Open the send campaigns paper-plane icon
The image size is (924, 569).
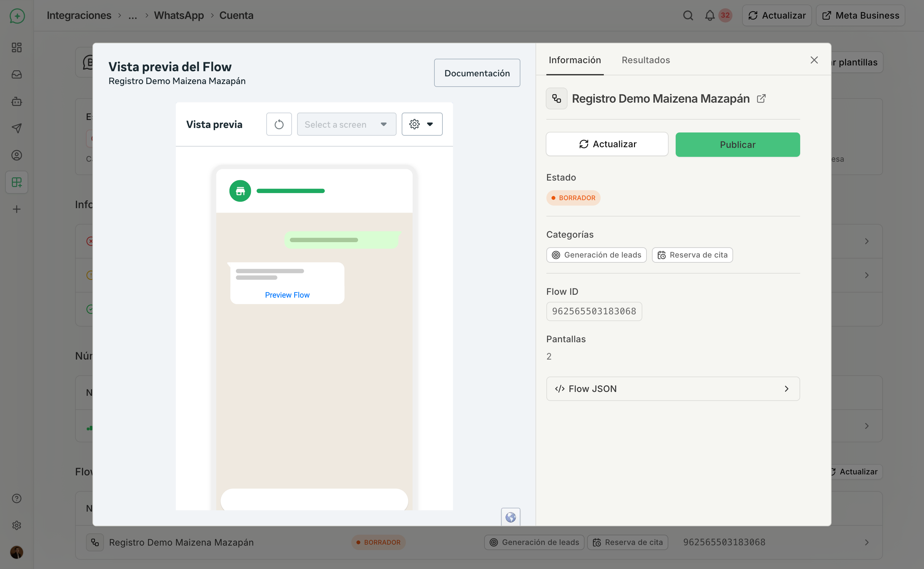click(17, 128)
